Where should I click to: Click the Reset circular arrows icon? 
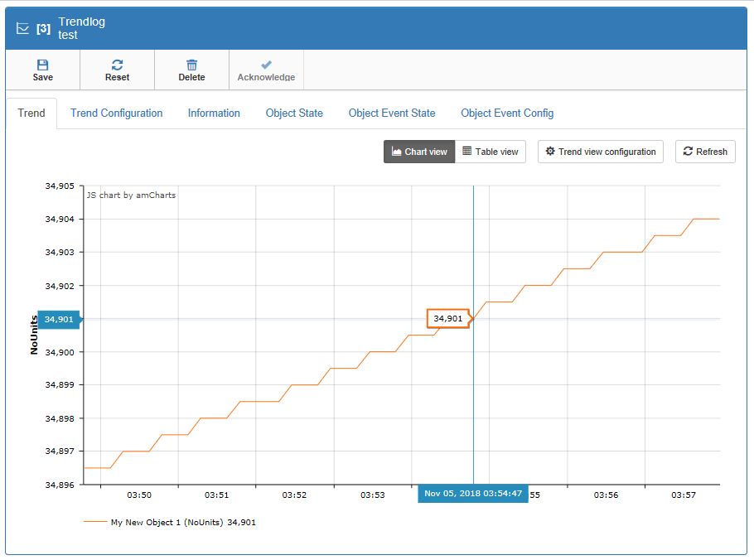(x=117, y=64)
